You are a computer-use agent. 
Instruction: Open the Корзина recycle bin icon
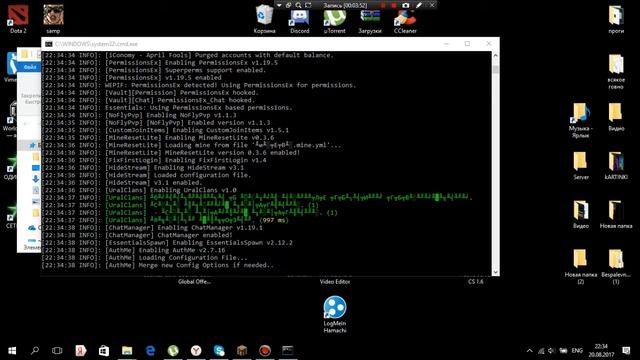tap(264, 19)
